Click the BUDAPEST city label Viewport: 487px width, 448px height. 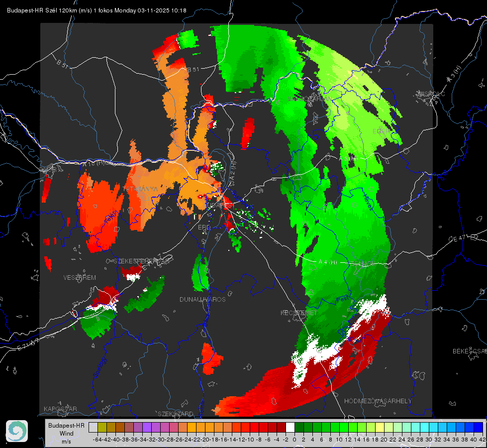point(218,206)
